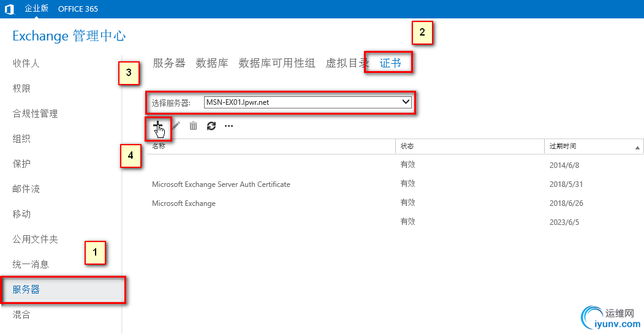Open 混合 in the sidebar
Viewport: 644px width, 334px height.
pos(21,314)
